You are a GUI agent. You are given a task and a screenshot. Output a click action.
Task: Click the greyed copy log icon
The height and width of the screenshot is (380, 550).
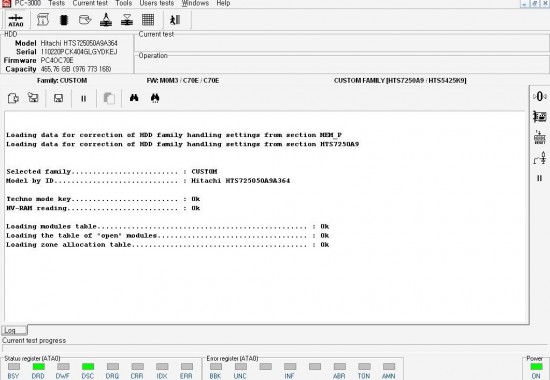point(109,98)
